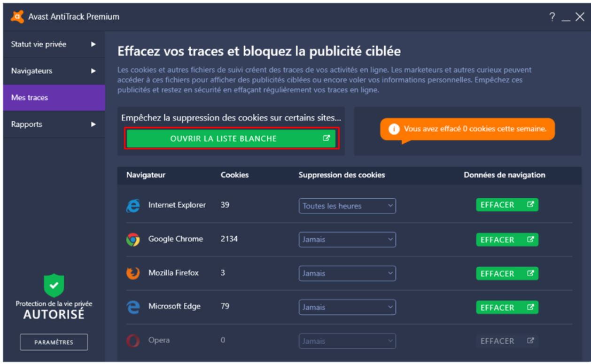This screenshot has height=364, width=591.
Task: Open Microsoft Edge cookie deletion dropdown
Action: point(347,307)
